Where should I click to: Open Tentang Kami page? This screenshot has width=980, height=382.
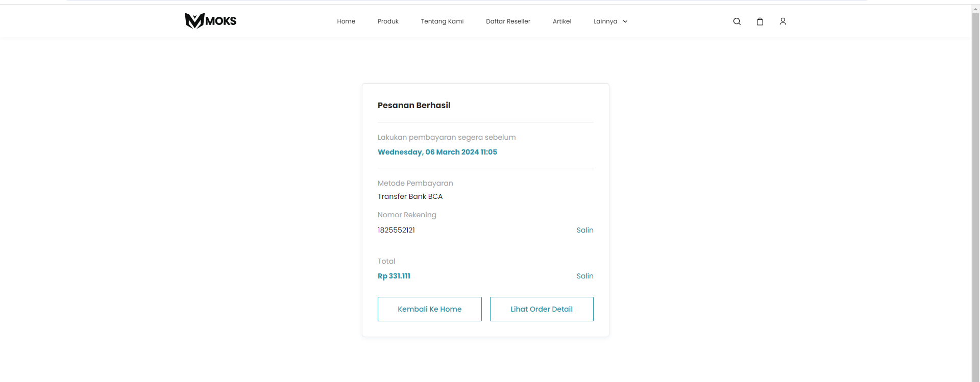442,21
